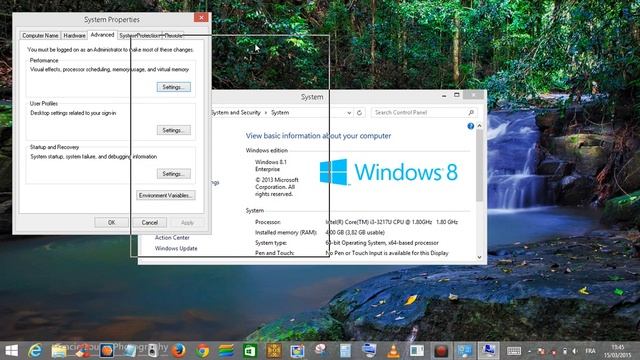Expand the address bar history dropdown

(x=349, y=113)
